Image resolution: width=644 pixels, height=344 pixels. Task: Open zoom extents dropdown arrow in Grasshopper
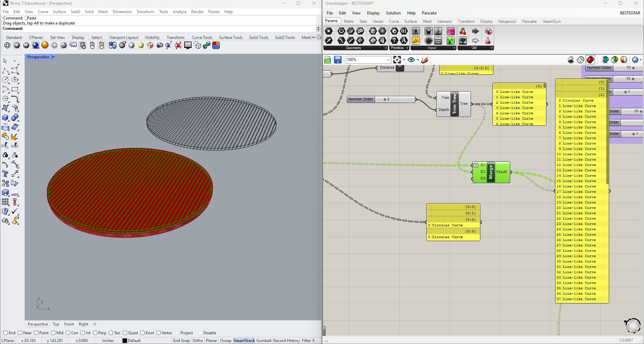coord(404,60)
